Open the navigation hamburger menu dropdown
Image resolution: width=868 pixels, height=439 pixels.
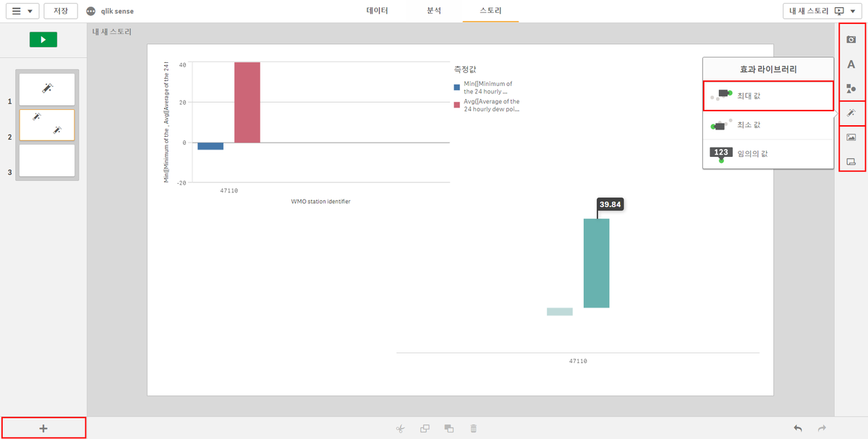pos(22,12)
